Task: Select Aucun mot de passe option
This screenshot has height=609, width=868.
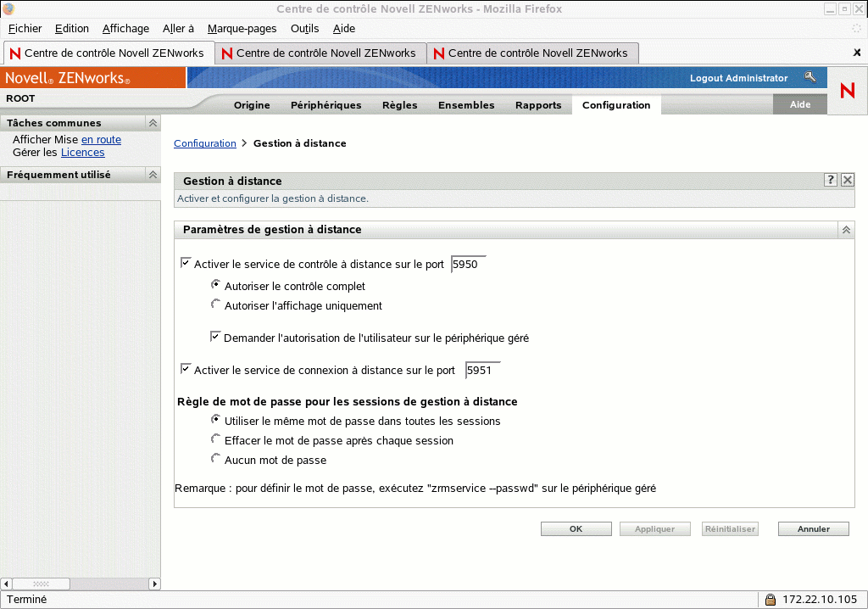Action: point(216,458)
